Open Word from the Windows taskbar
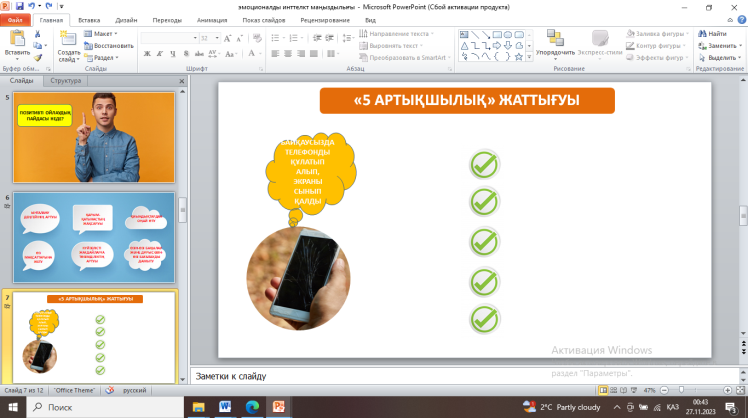The height and width of the screenshot is (418, 748). click(x=223, y=406)
